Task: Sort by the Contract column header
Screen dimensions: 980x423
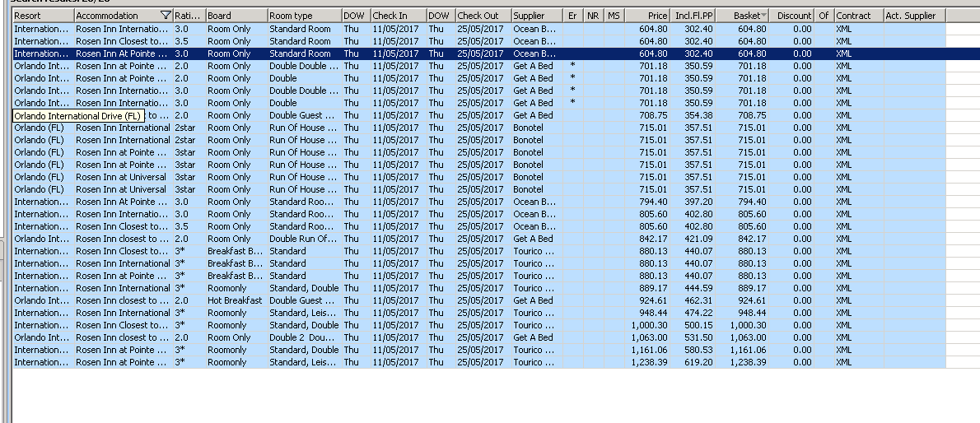Action: 859,16
